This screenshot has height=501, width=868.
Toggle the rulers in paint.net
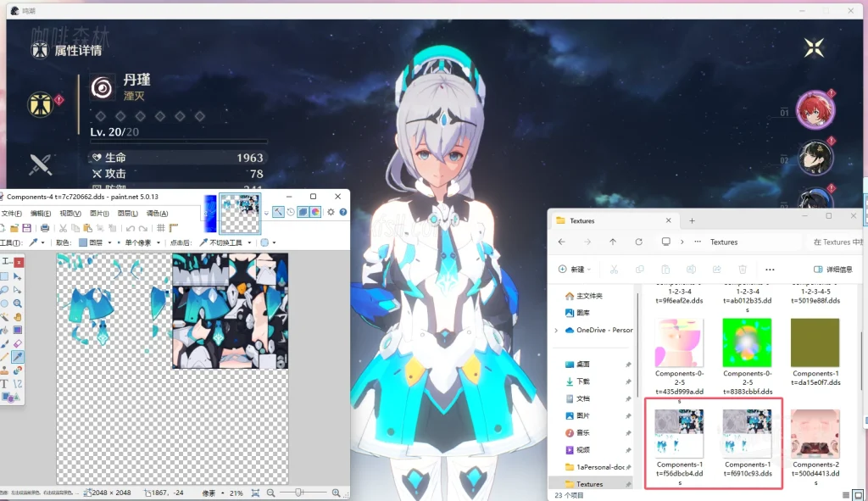coord(173,227)
